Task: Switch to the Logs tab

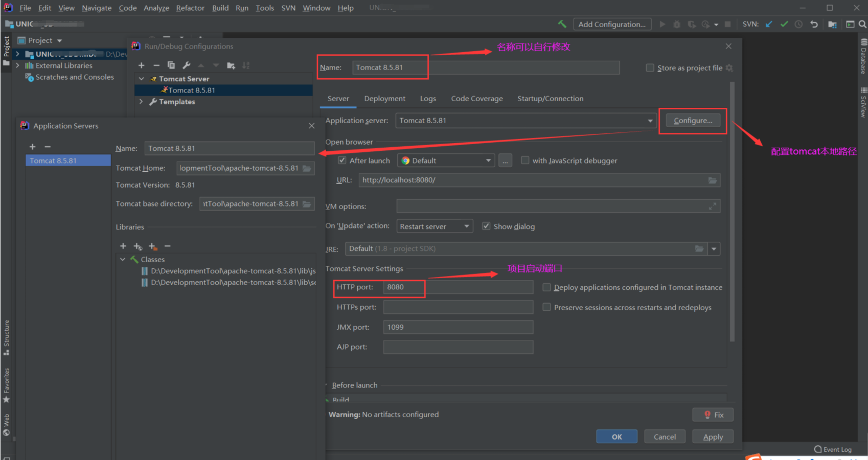Action: tap(428, 99)
